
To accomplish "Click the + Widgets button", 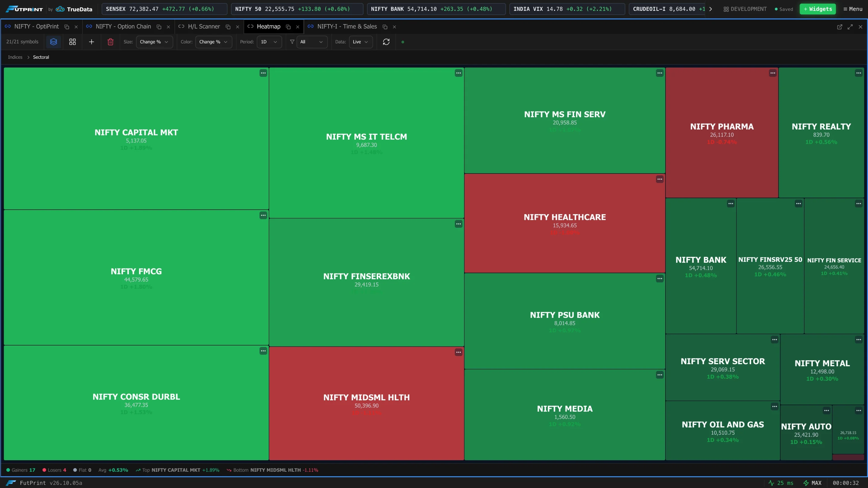I will (818, 9).
